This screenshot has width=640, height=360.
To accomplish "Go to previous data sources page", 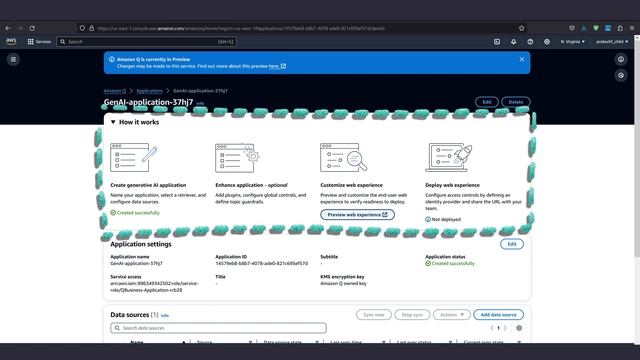I will 492,328.
